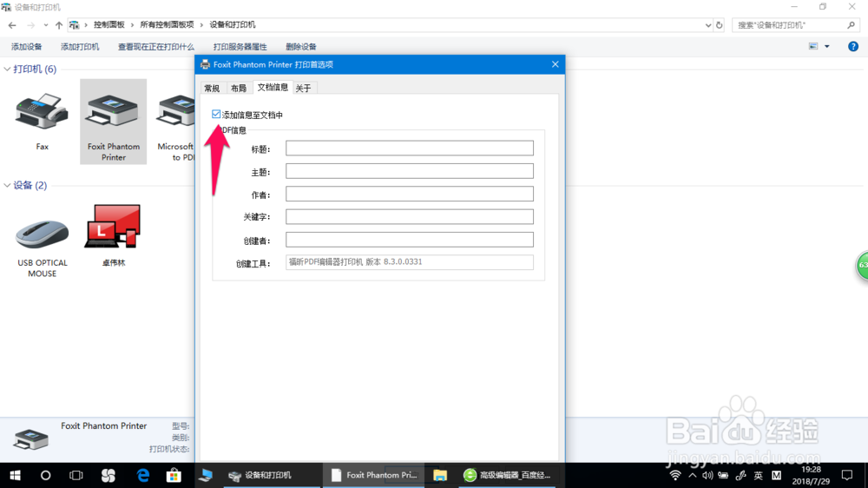Switch to 高级编辑器_百度经... taskbar window

(507, 475)
